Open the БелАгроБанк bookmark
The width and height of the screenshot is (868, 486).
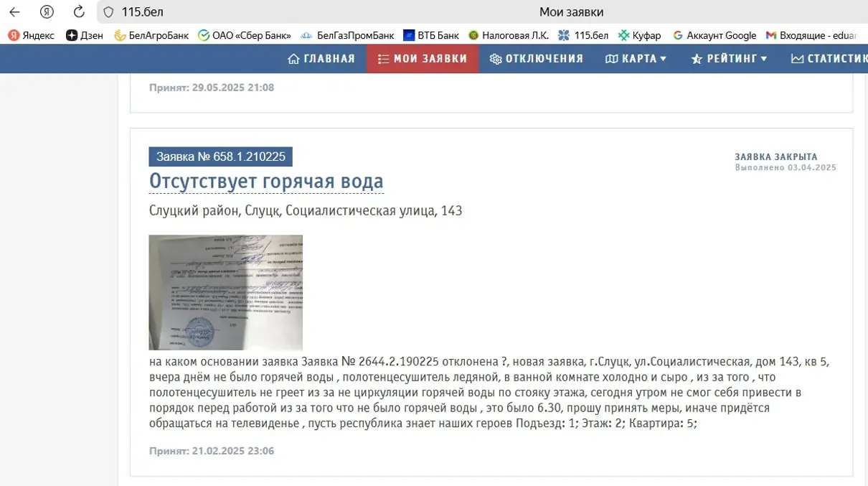point(151,35)
